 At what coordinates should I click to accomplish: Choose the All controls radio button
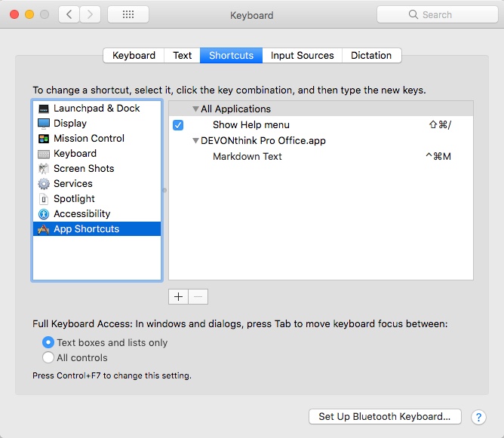(x=49, y=358)
